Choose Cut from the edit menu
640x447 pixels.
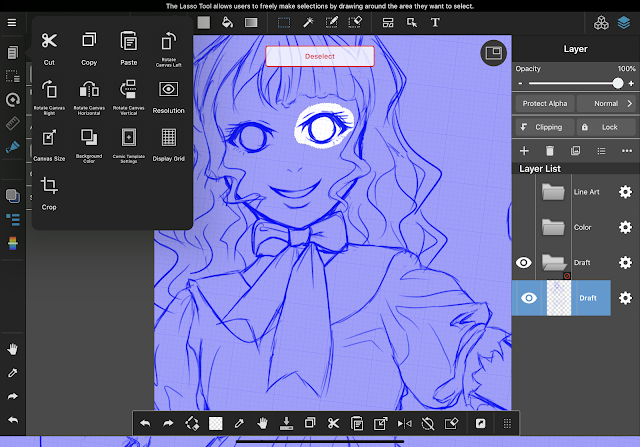click(49, 49)
